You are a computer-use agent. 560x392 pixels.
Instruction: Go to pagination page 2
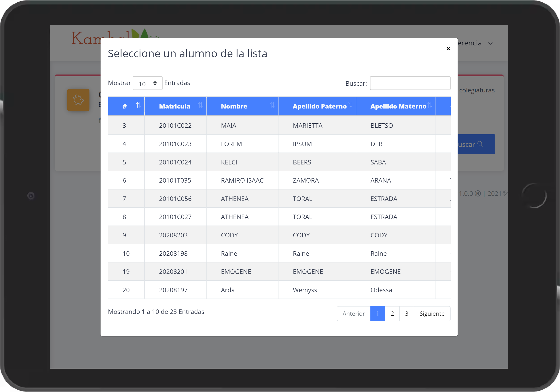coord(392,313)
